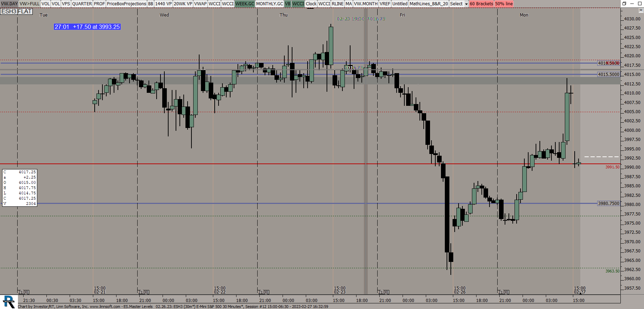Click the VW.MONTH toolbar button
Image resolution: width=644 pixels, height=309 pixels.
[x=366, y=4]
